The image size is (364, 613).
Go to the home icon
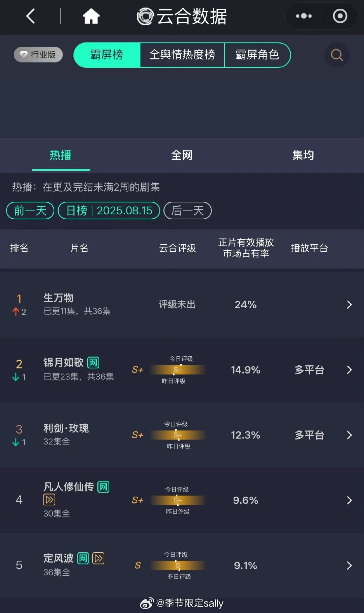[x=91, y=16]
